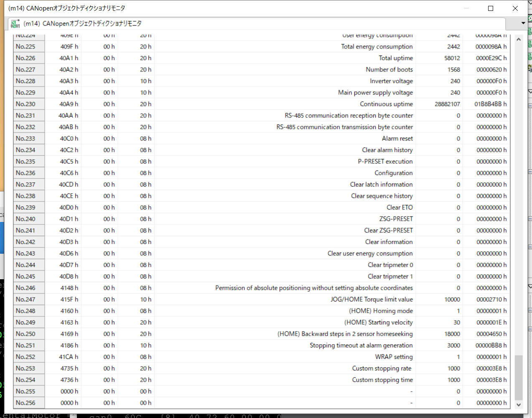Screen dimensions: 532x418
Task: Click the CANopen object dictionary monitor tab icon
Action: 15,24
